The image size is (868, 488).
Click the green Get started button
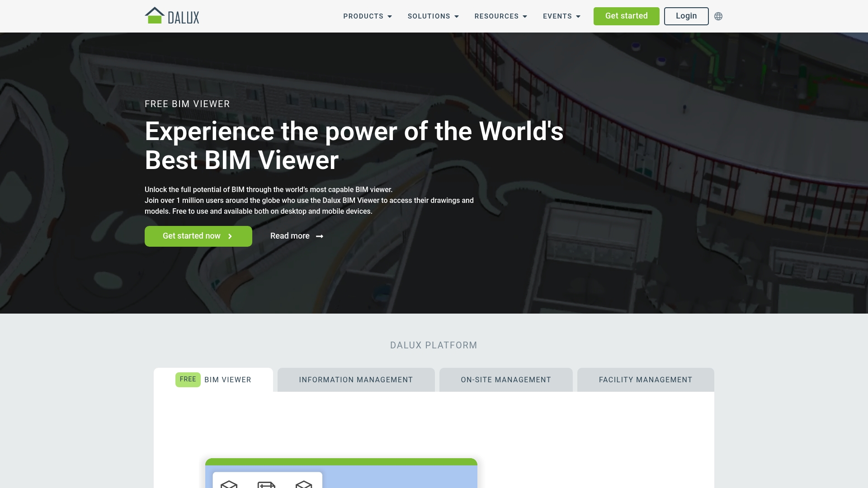point(626,16)
